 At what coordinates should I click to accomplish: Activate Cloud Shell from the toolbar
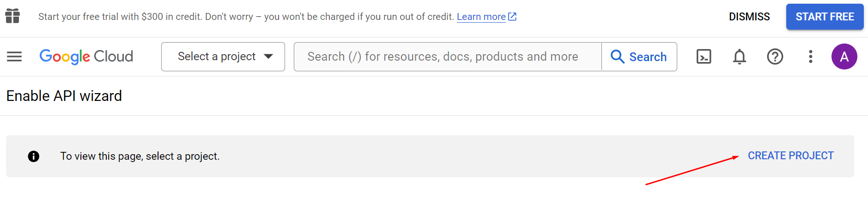click(704, 56)
